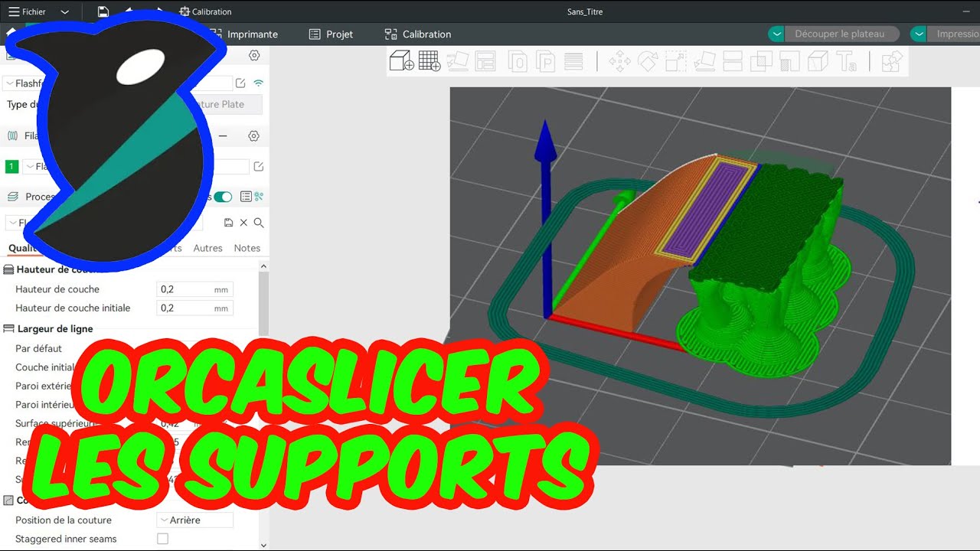Image resolution: width=980 pixels, height=551 pixels.
Task: Click the Add plate grid icon
Action: pyautogui.click(x=430, y=61)
